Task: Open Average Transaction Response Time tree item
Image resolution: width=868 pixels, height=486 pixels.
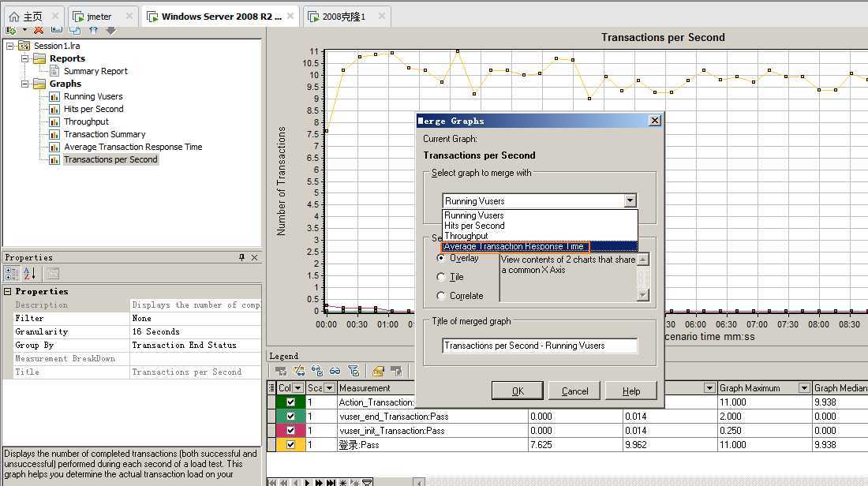Action: 133,147
